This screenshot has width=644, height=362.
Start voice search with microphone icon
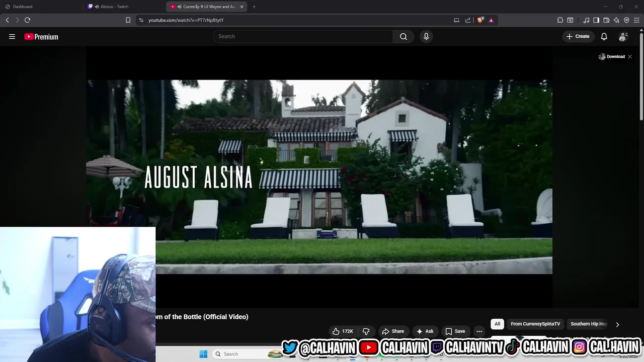pyautogui.click(x=426, y=36)
